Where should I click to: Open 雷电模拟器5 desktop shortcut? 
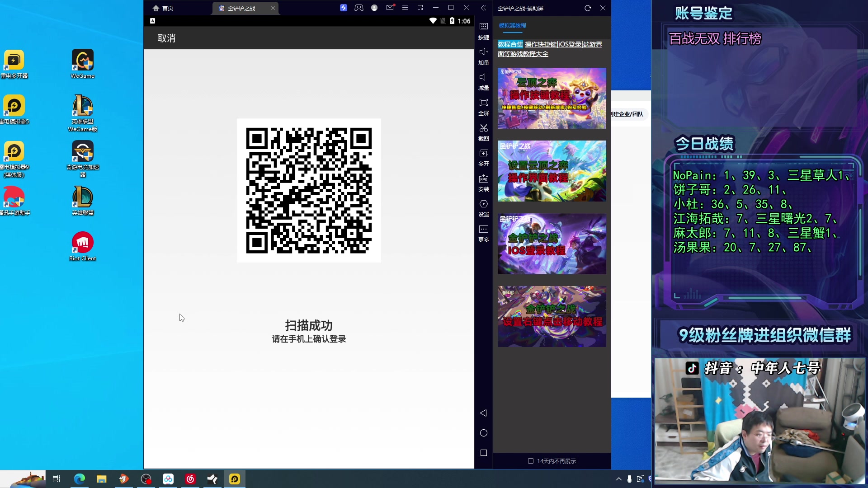[14, 109]
